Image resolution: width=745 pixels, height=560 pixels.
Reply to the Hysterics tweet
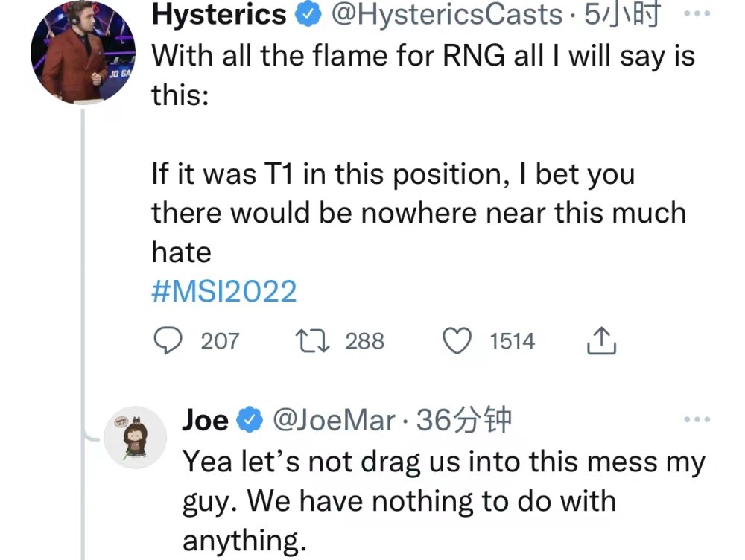(x=168, y=341)
